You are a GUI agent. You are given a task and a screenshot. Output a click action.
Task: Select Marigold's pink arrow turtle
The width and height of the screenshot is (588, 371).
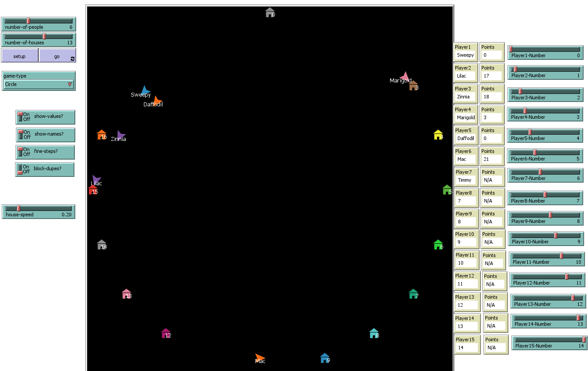pos(405,75)
